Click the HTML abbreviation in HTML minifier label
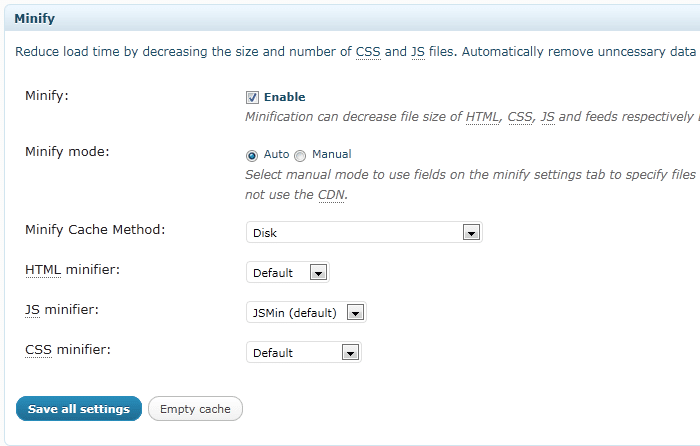The image size is (700, 446). 43,270
